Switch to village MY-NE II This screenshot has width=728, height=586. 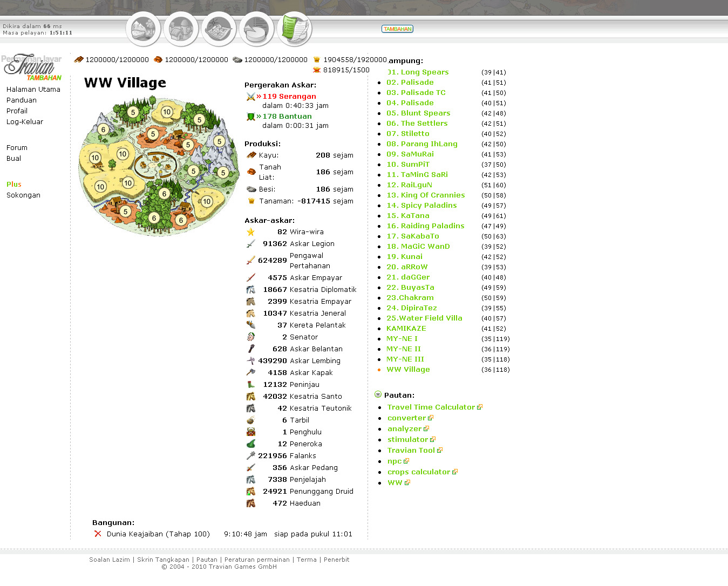coord(404,349)
